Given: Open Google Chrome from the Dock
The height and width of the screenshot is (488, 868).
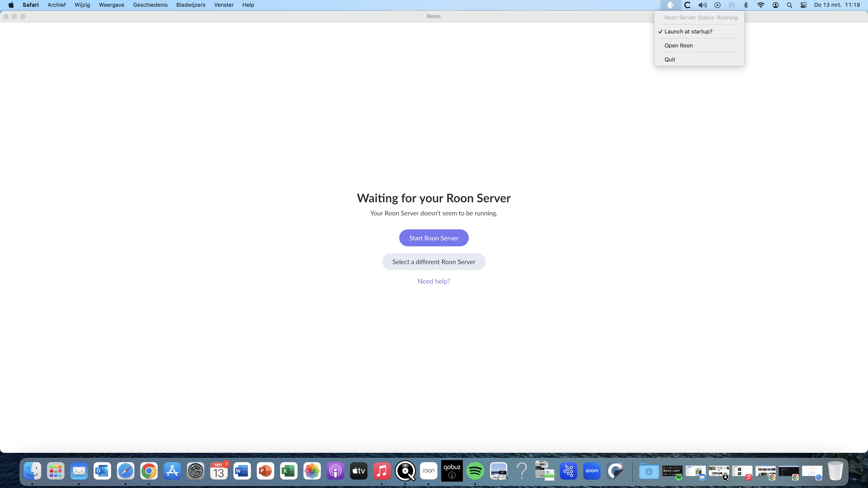Looking at the screenshot, I should (149, 470).
